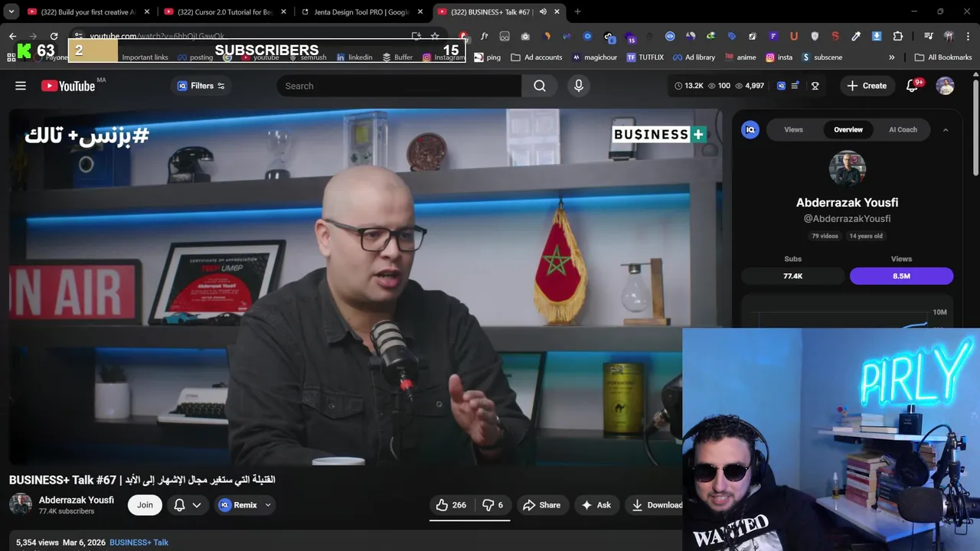
Task: Go to YouTube home via logo
Action: pyautogui.click(x=68, y=86)
